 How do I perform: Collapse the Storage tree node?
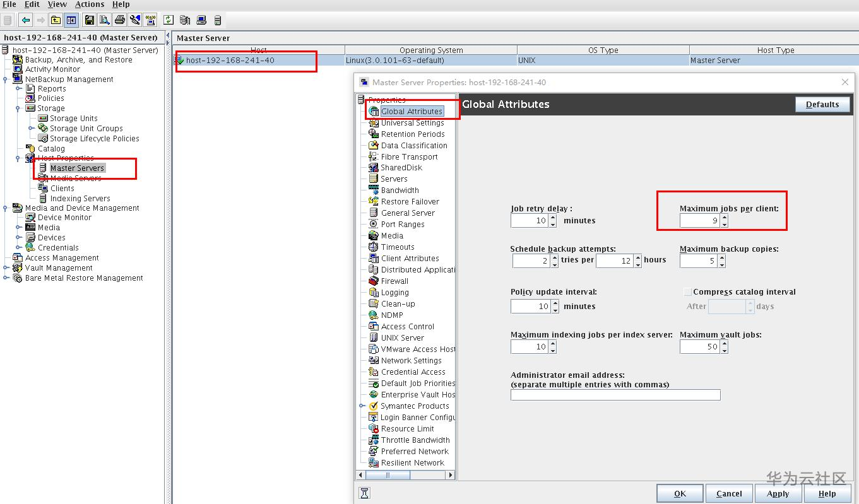coord(18,108)
